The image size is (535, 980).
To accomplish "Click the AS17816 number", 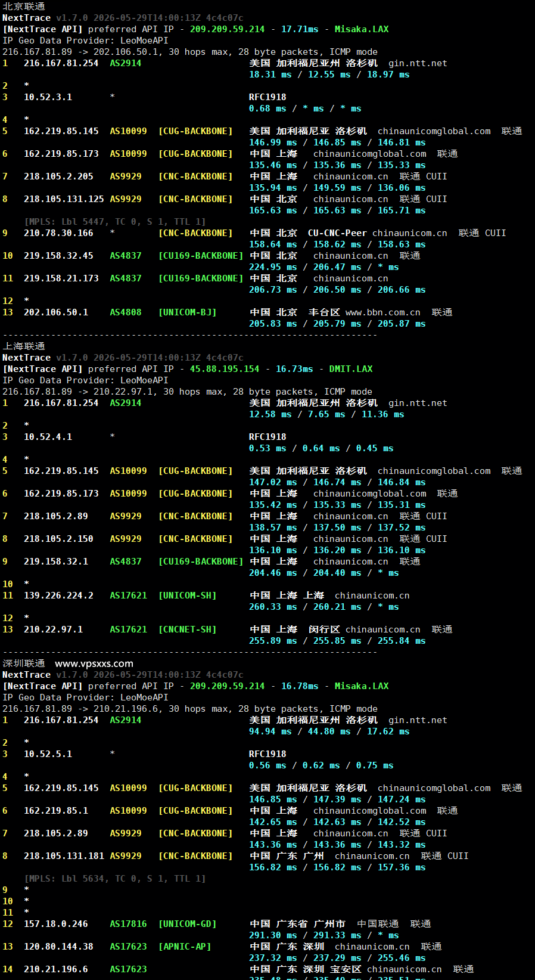I will [x=128, y=924].
